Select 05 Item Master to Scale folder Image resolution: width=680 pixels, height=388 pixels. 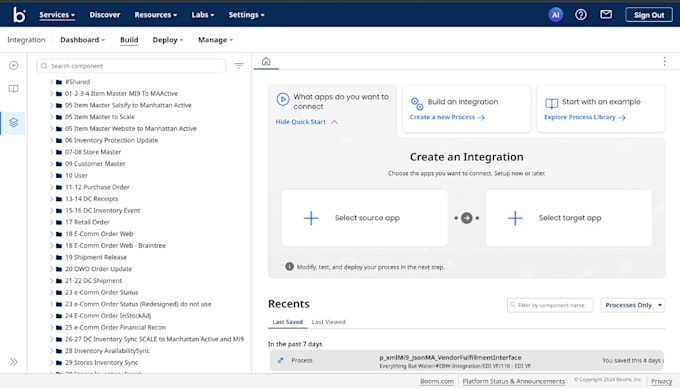(x=100, y=117)
